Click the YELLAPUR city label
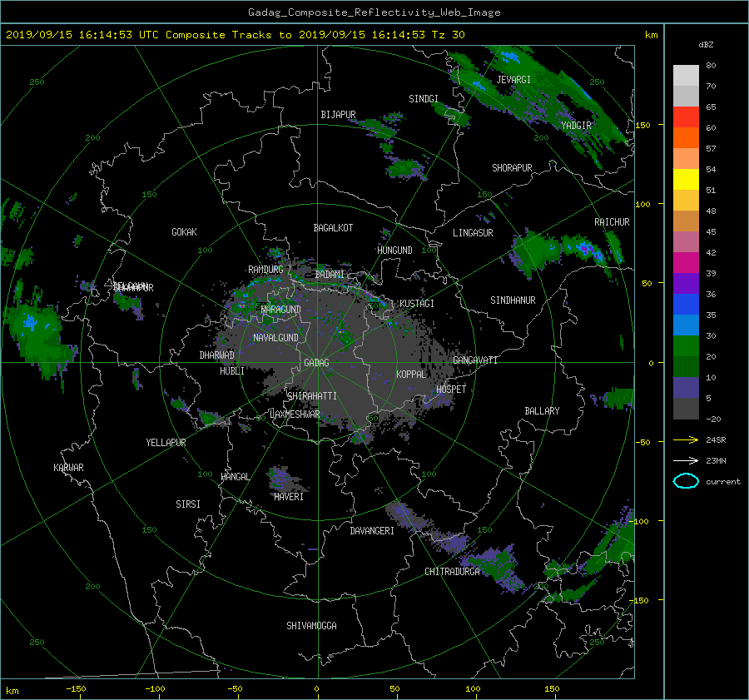749x700 pixels. pos(166,443)
